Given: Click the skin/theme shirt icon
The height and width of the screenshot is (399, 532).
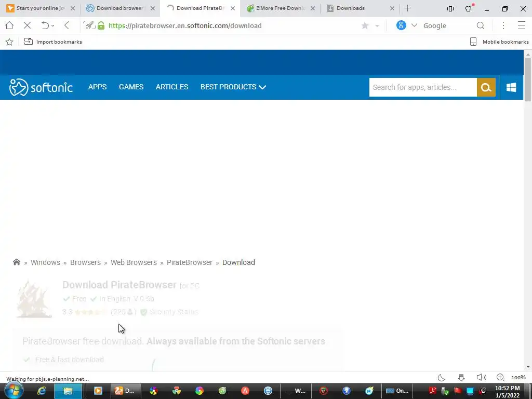Looking at the screenshot, I should pyautogui.click(x=469, y=8).
